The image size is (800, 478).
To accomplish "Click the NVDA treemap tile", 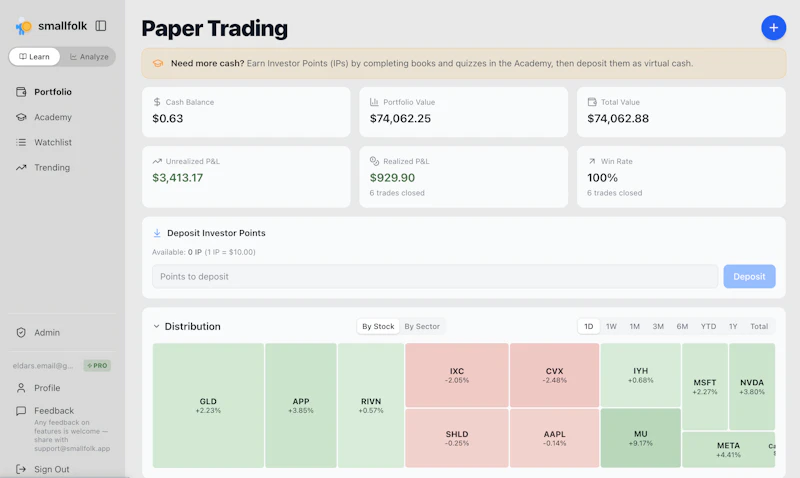I will (752, 387).
